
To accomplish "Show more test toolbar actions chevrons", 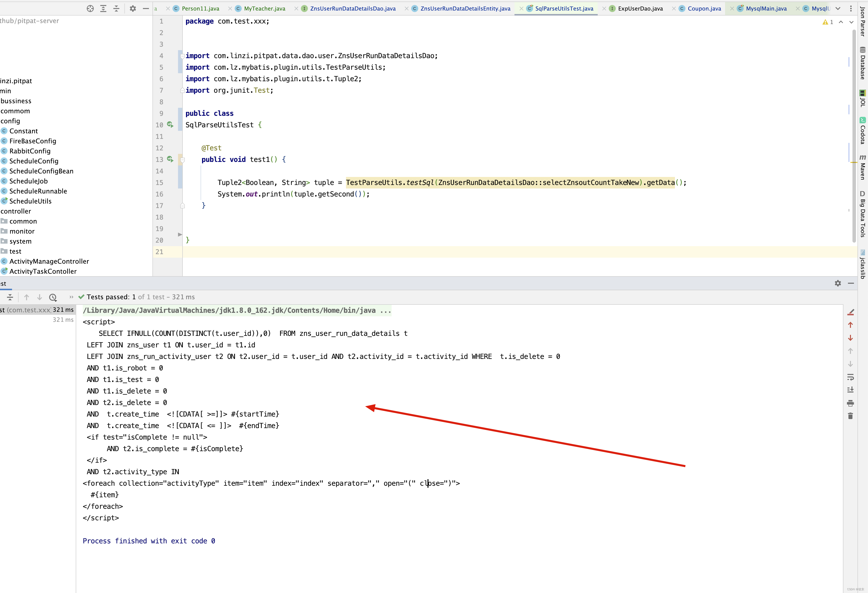I will pyautogui.click(x=71, y=297).
